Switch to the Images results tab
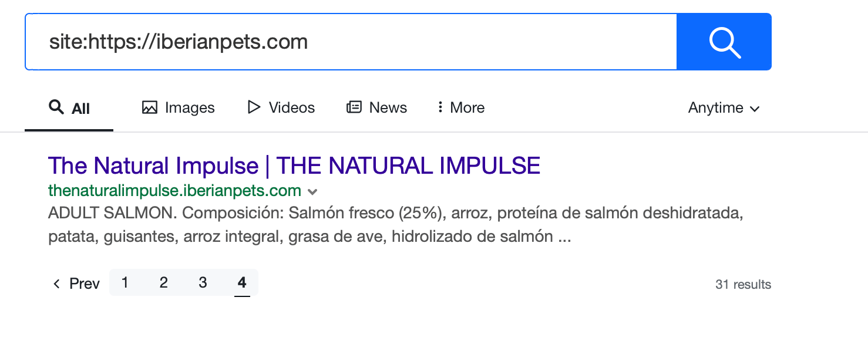 click(179, 107)
